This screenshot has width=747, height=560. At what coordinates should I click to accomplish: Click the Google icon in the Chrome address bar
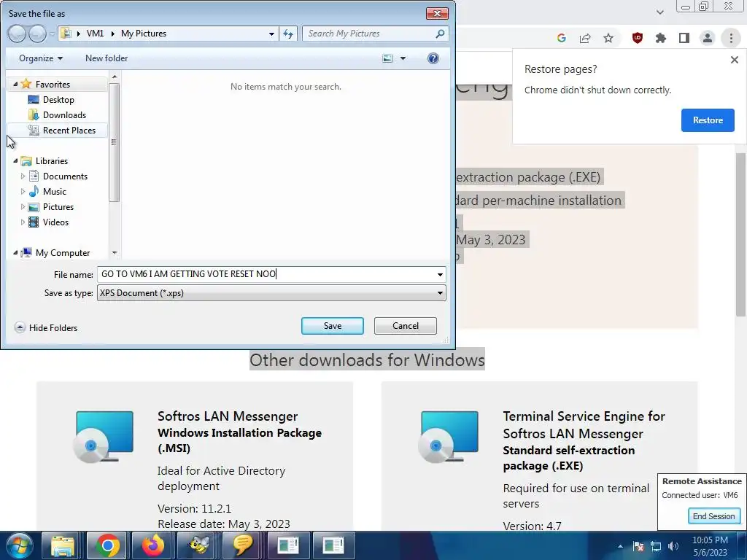tap(562, 38)
